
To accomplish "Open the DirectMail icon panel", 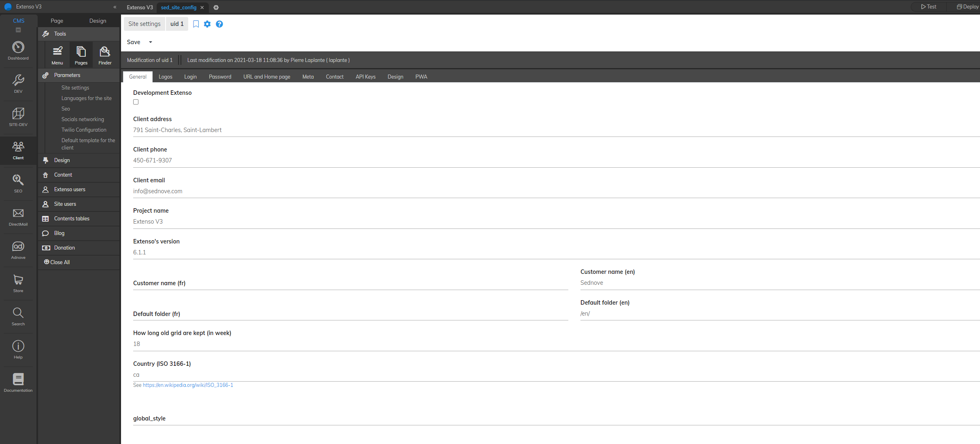I will point(18,216).
